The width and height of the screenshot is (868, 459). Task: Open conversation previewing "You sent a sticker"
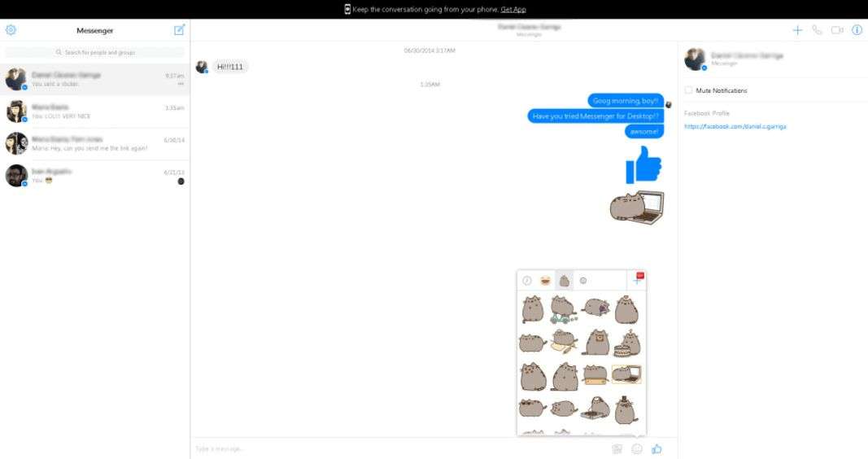point(94,79)
